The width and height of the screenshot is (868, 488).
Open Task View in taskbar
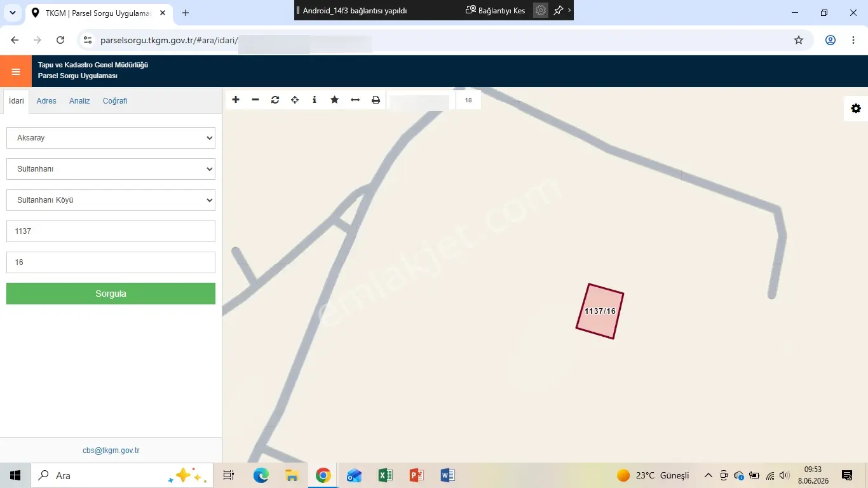[x=229, y=475]
